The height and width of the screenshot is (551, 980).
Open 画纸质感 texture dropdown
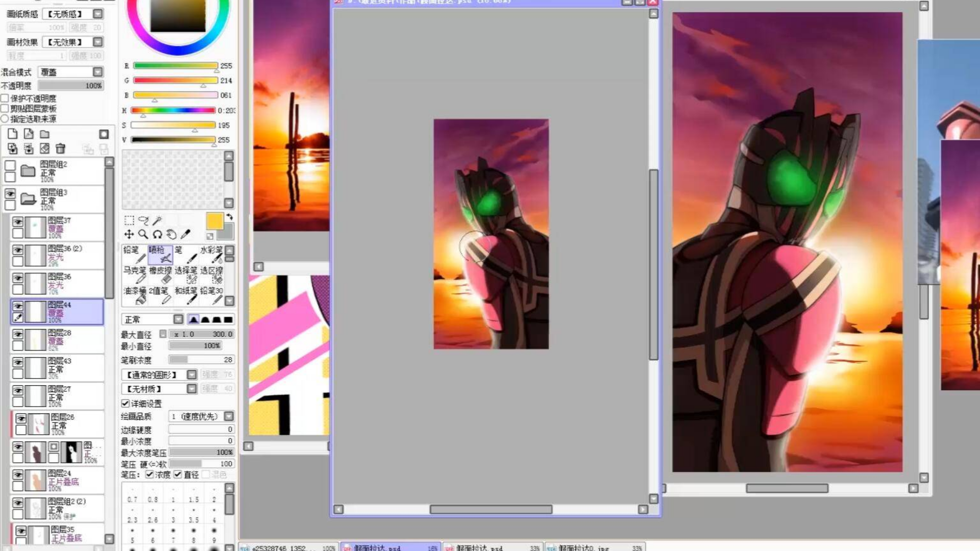click(98, 14)
